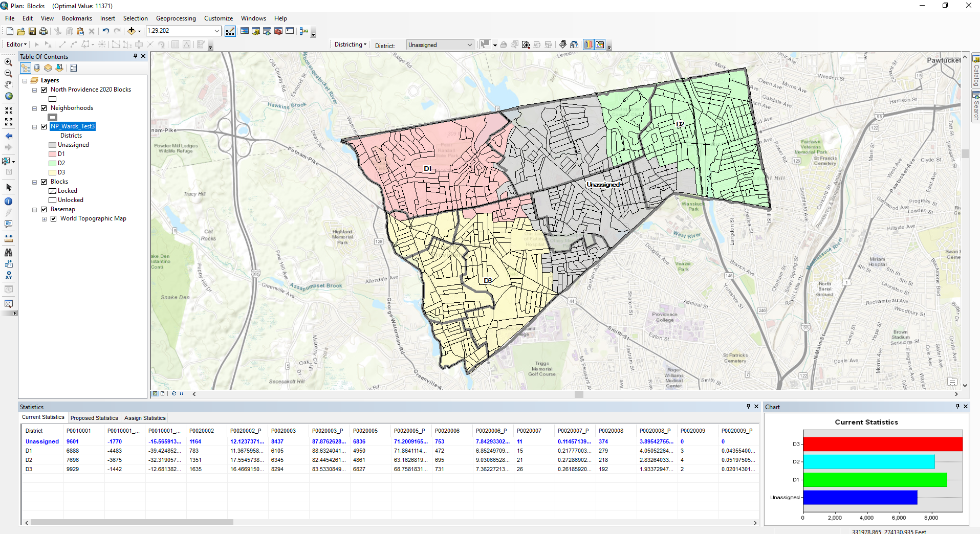Select the Pan hand tool
This screenshot has width=980, height=534.
(9, 85)
